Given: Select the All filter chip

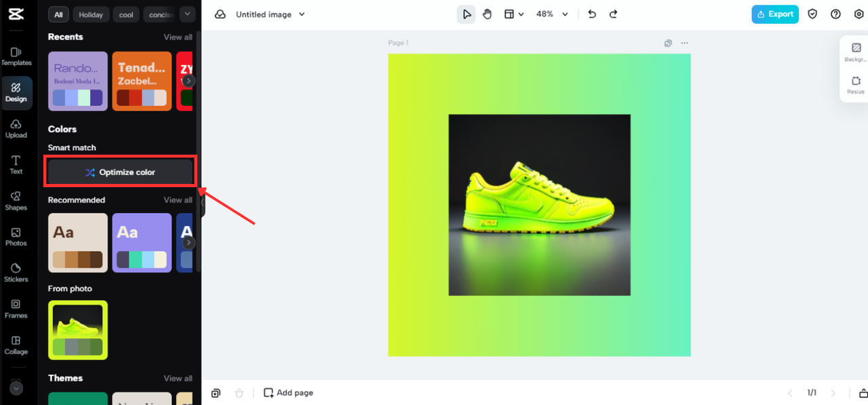Looking at the screenshot, I should click(x=59, y=14).
